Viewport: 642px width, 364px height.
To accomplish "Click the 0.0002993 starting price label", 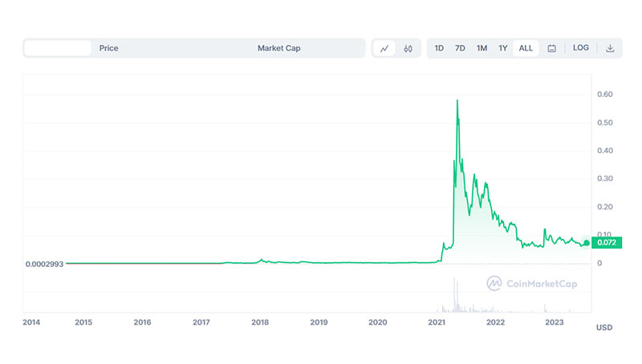I will coord(44,265).
